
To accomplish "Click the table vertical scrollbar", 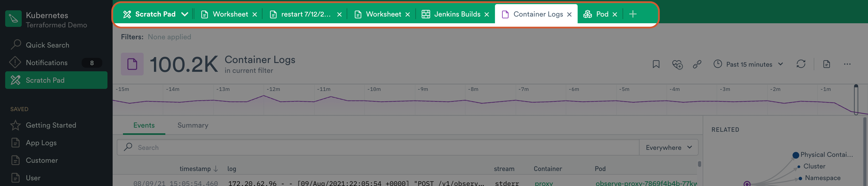I will click(x=700, y=164).
